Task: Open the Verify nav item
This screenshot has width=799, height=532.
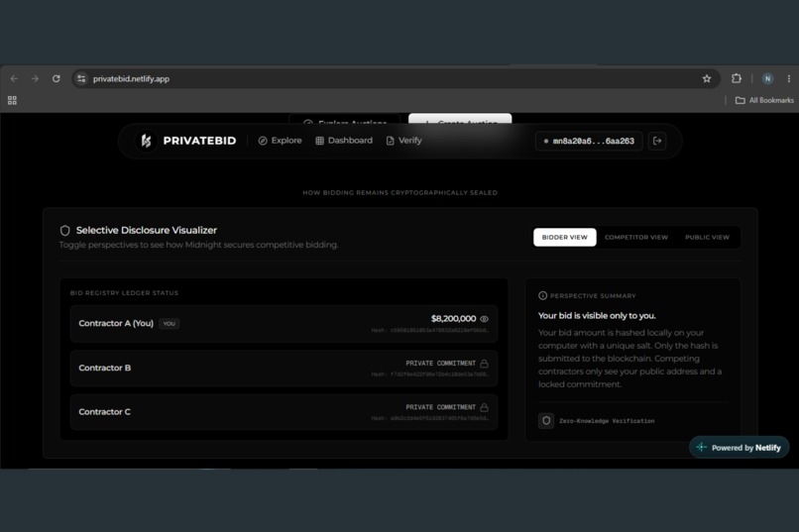Action: [403, 141]
